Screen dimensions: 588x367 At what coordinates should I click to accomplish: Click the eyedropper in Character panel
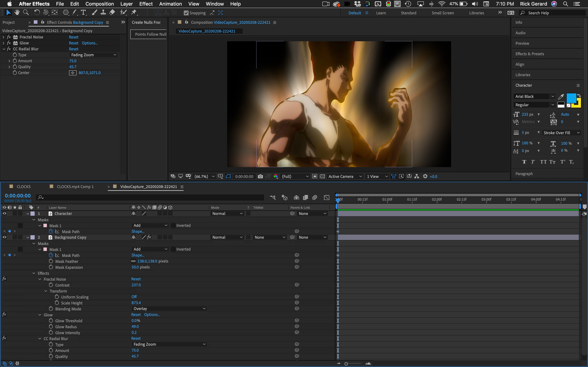pos(561,97)
